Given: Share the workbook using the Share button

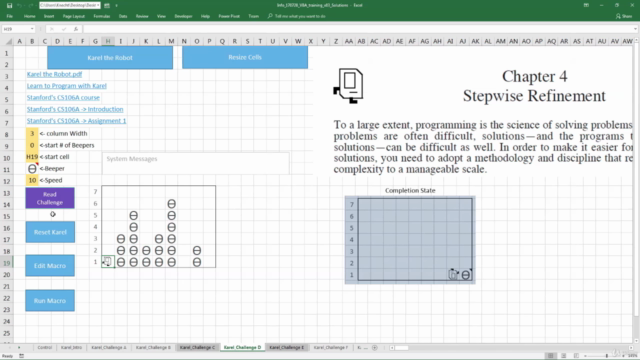Looking at the screenshot, I should click(x=624, y=16).
